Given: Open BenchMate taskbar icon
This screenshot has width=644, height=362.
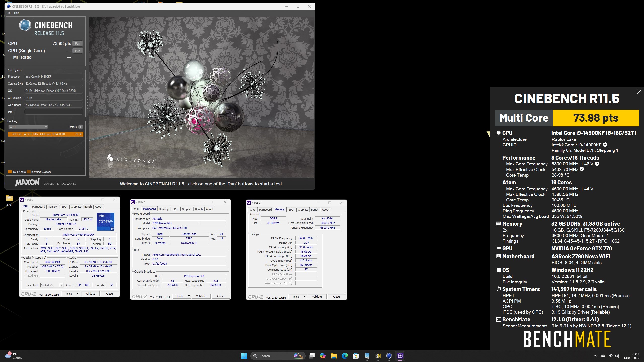Looking at the screenshot, I should pos(378,356).
